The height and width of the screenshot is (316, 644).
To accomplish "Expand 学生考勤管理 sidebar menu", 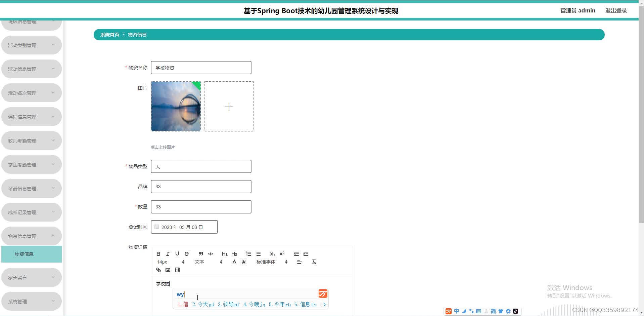I will (32, 164).
